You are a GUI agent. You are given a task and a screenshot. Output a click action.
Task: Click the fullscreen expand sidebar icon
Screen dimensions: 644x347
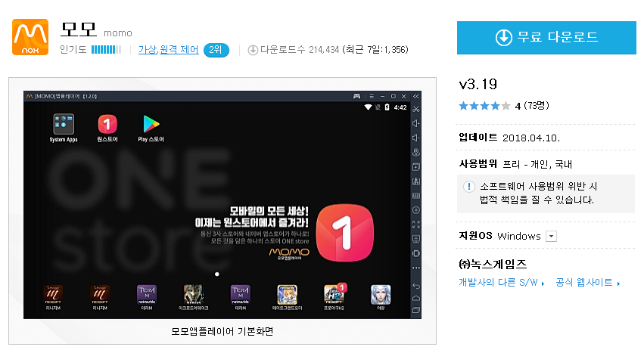416,225
